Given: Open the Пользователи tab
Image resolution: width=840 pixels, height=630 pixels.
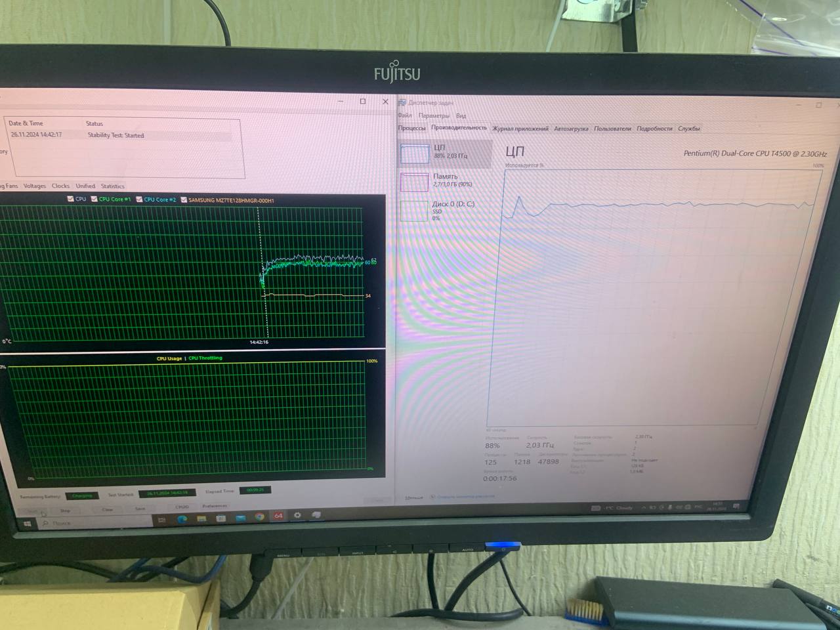Looking at the screenshot, I should pyautogui.click(x=612, y=129).
